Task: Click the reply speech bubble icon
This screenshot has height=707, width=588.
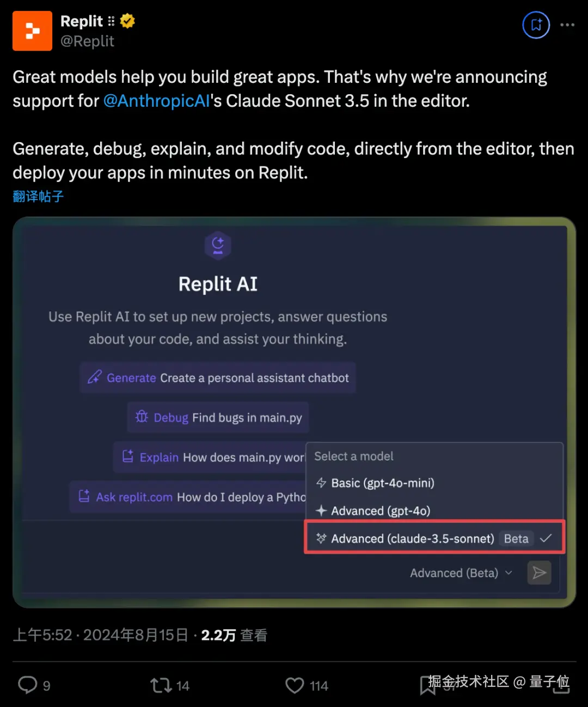Action: click(28, 685)
